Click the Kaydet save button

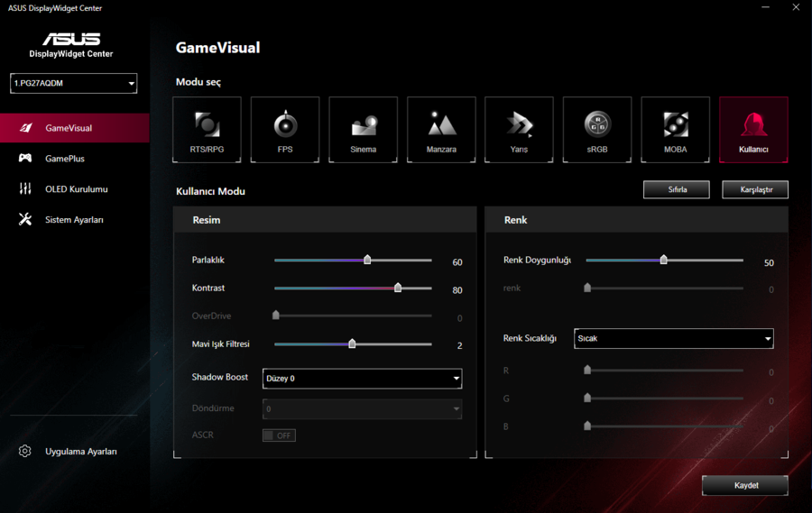click(745, 486)
